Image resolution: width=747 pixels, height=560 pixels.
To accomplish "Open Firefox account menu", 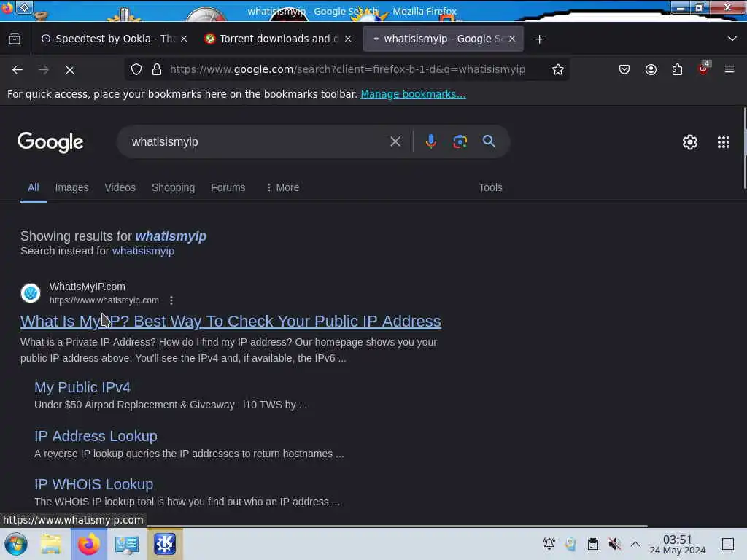I will point(651,69).
